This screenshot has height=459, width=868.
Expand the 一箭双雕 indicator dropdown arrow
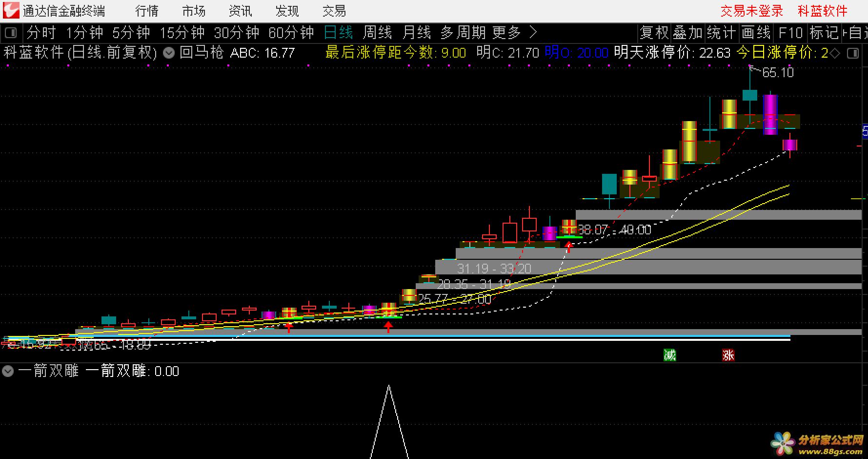[x=8, y=371]
